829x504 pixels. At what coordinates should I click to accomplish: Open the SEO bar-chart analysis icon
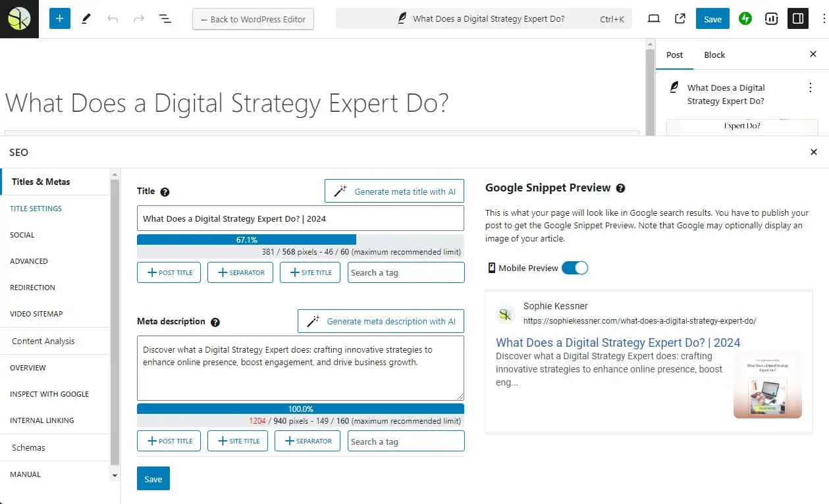(x=772, y=19)
